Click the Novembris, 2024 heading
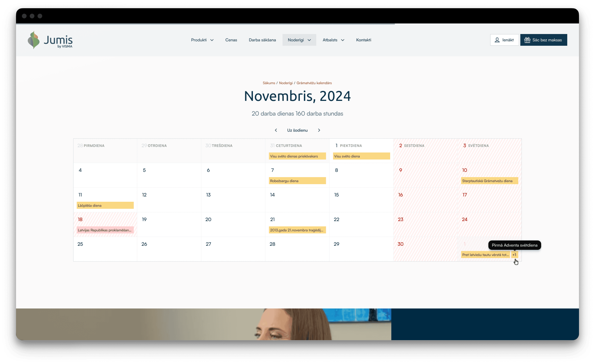The height and width of the screenshot is (364, 595). pyautogui.click(x=297, y=96)
